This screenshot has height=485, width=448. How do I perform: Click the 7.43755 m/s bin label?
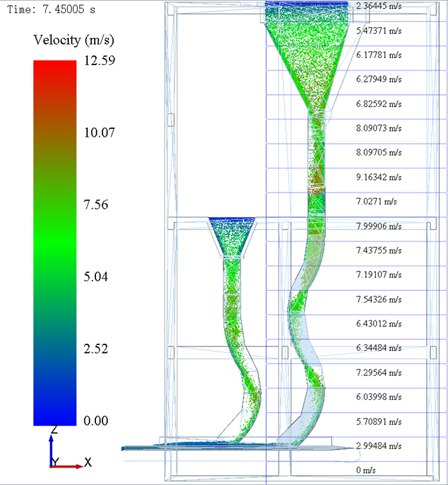(379, 250)
